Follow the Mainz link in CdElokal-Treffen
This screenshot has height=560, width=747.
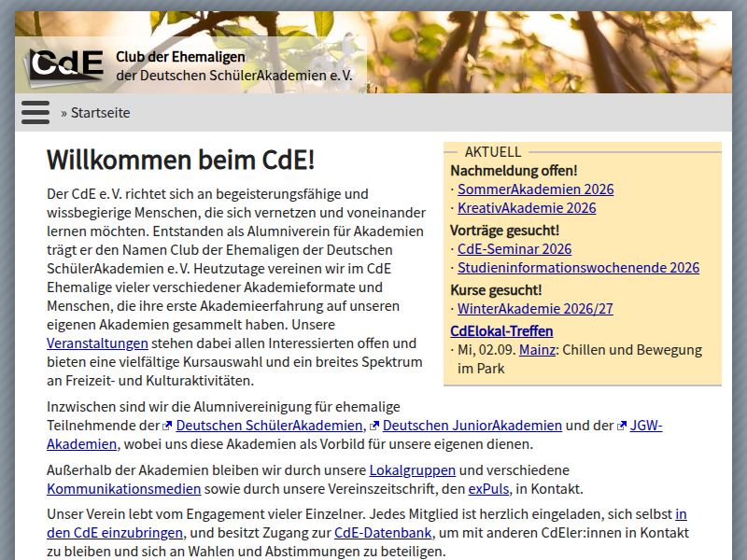(x=537, y=350)
